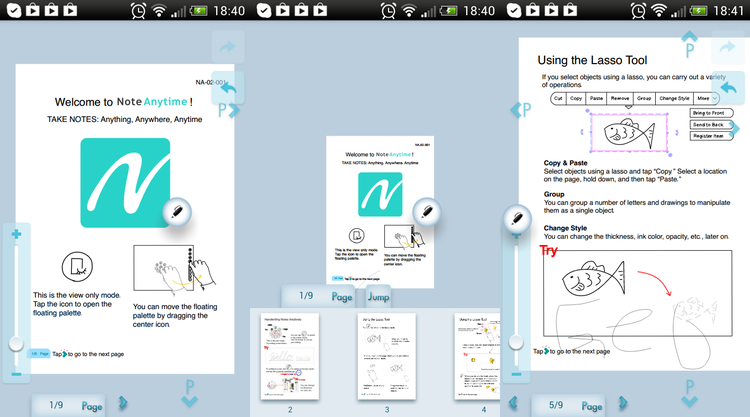Tap the pen icon above the Try sketch slider
Viewport: 750px width, 417px height.
[x=518, y=219]
